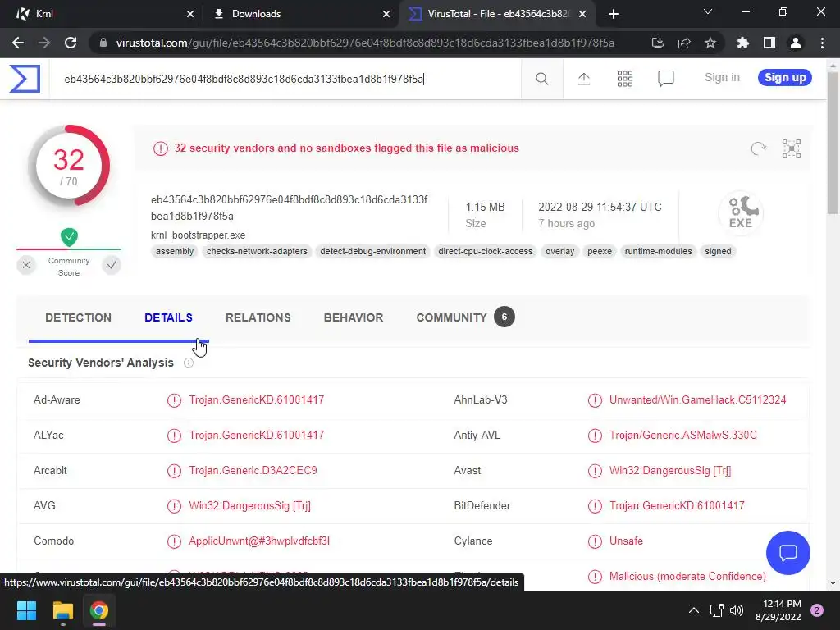
Task: Switch to the Downloads browser tab
Action: point(302,14)
